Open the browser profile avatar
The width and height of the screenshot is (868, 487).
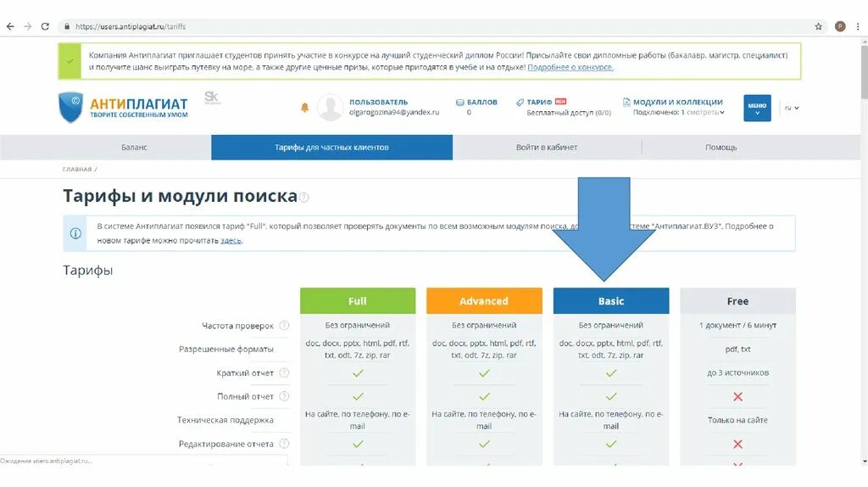[x=840, y=26]
